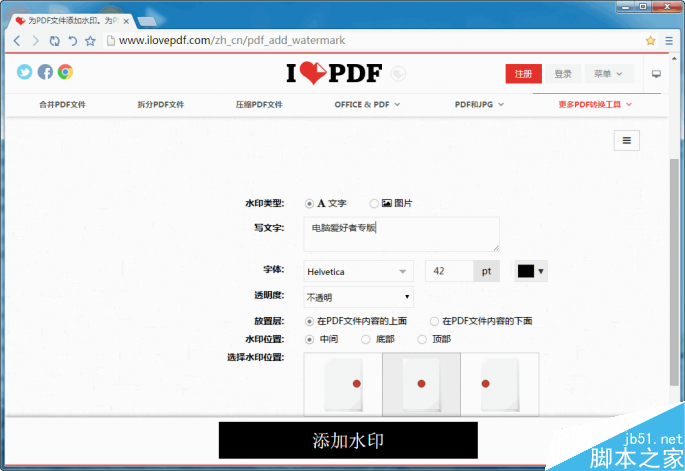Click the iLovePDF logo
This screenshot has width=685, height=471.
pos(334,73)
